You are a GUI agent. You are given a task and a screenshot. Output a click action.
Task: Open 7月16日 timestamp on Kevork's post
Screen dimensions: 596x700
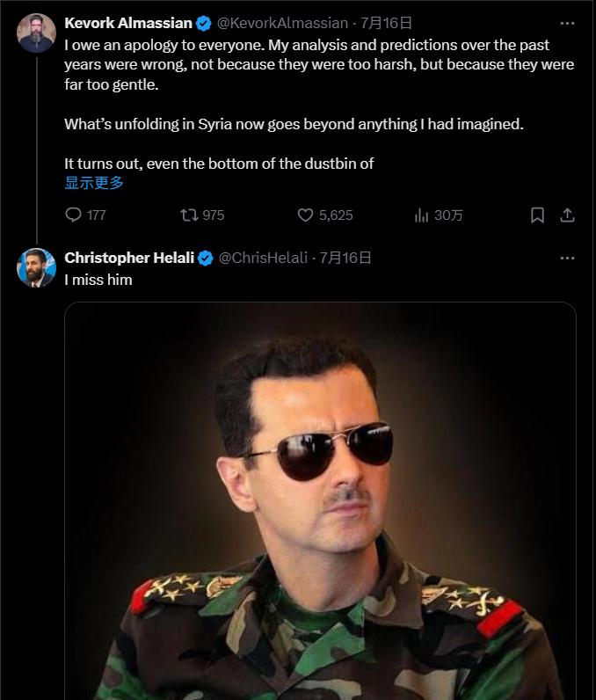pyautogui.click(x=387, y=24)
